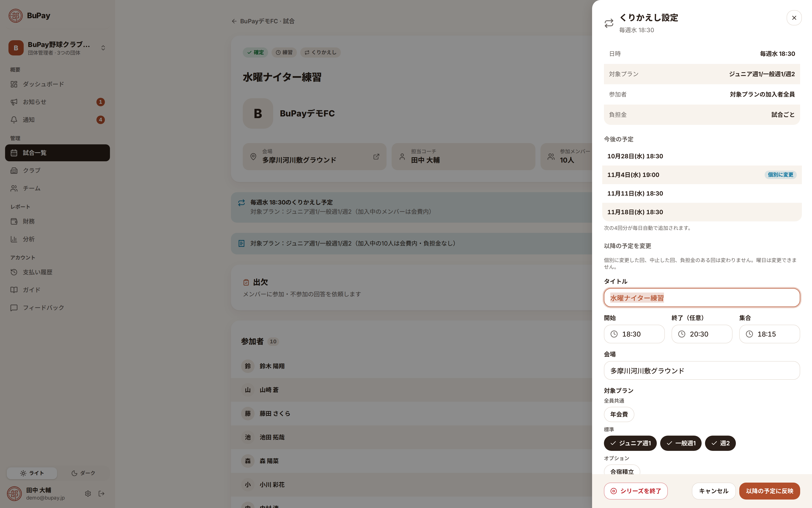Click the repeat icon in panel header

click(609, 23)
